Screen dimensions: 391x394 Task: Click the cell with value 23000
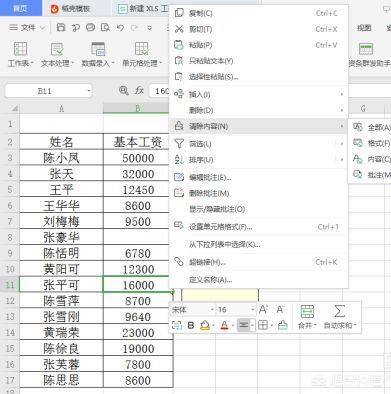[x=138, y=332]
